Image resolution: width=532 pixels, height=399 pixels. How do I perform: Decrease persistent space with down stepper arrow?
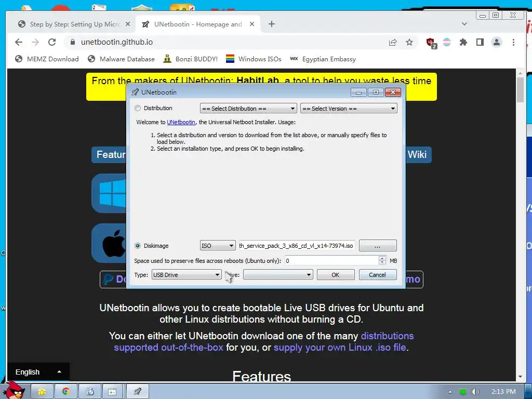pos(382,263)
